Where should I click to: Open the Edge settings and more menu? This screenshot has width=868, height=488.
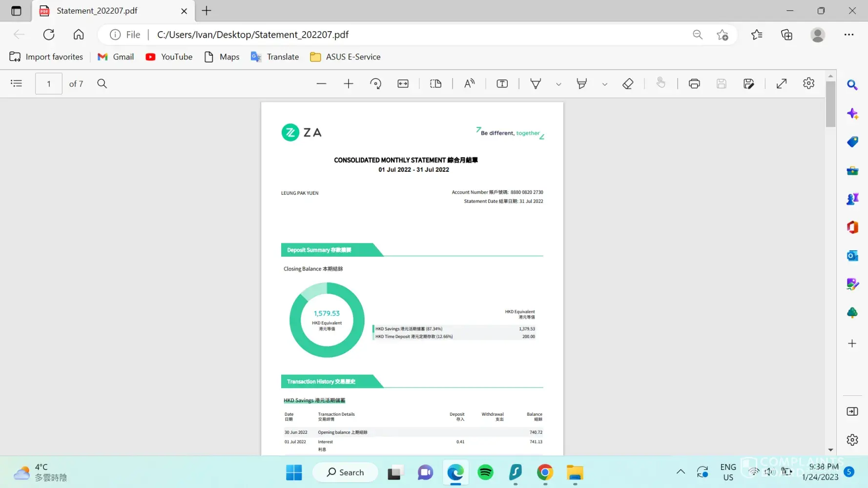(x=848, y=35)
